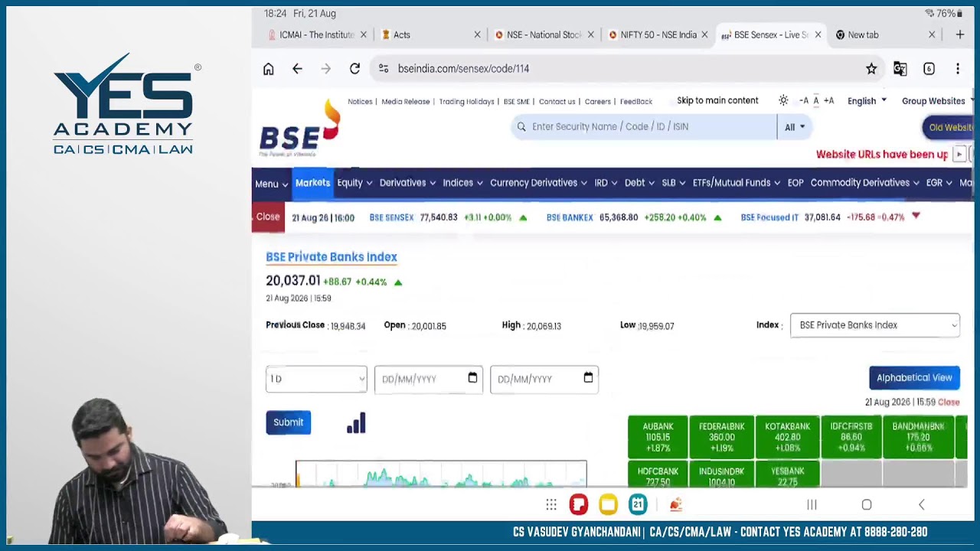Expand the IRD menu

coord(606,183)
